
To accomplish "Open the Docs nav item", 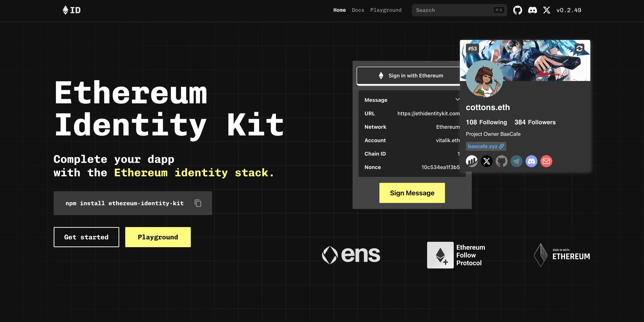I will (x=358, y=10).
